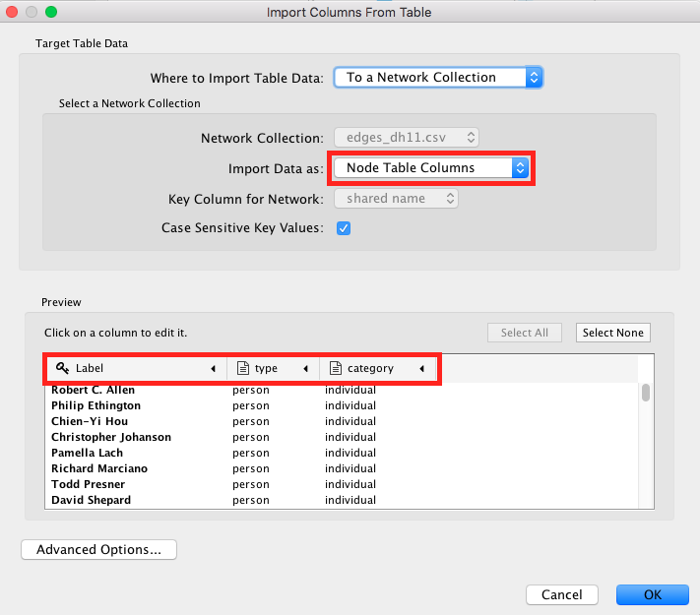The image size is (700, 615).
Task: Open the Network Collection edges_dh11.csv dropdown
Action: coord(407,138)
